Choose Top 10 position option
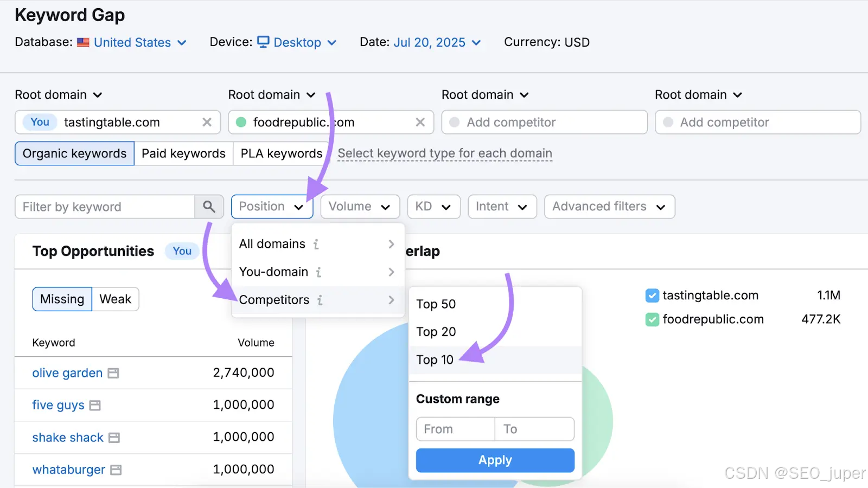This screenshot has width=868, height=488. point(495,360)
